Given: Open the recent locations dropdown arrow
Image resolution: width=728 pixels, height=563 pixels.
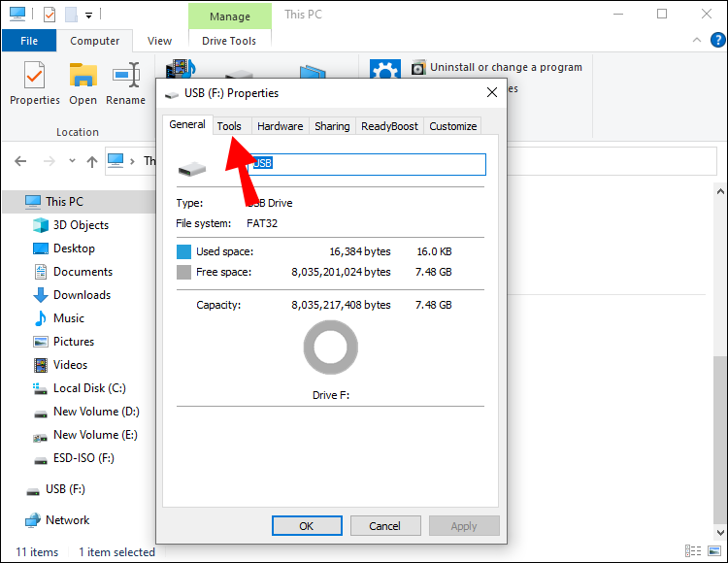Looking at the screenshot, I should pos(72,160).
